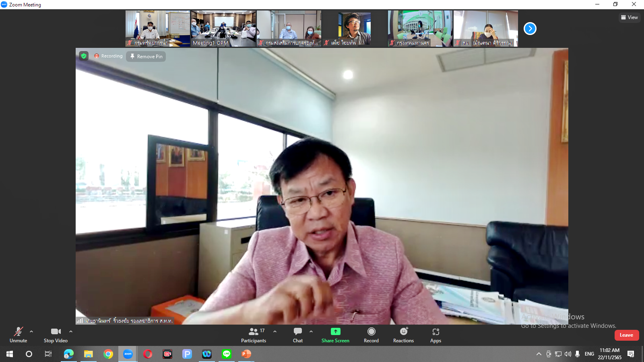644x362 pixels.
Task: Open LINE from the taskbar
Action: (227, 354)
